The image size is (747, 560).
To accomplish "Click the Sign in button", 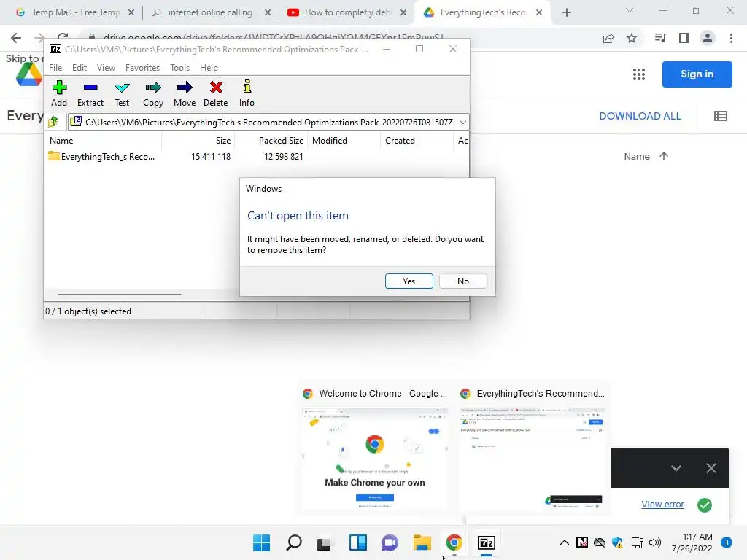I will (697, 74).
